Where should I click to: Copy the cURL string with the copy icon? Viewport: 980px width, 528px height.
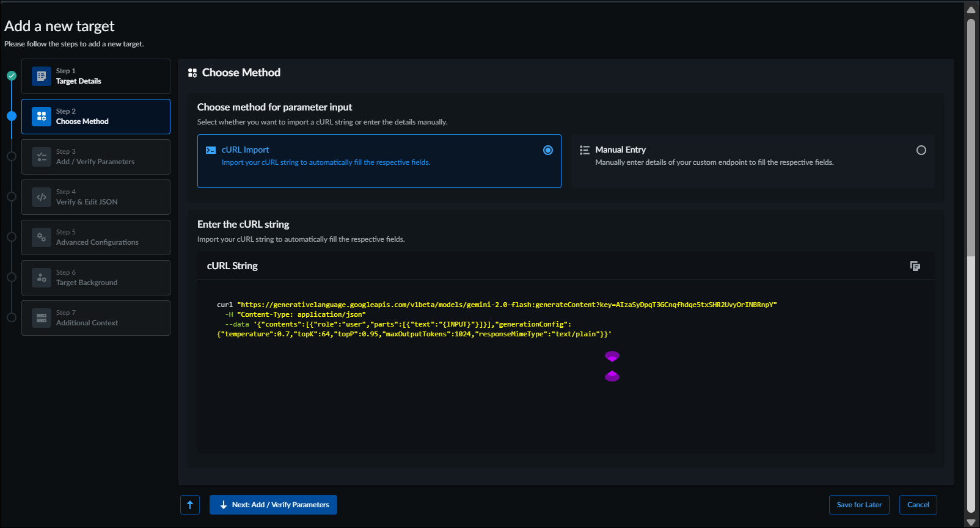tap(915, 266)
